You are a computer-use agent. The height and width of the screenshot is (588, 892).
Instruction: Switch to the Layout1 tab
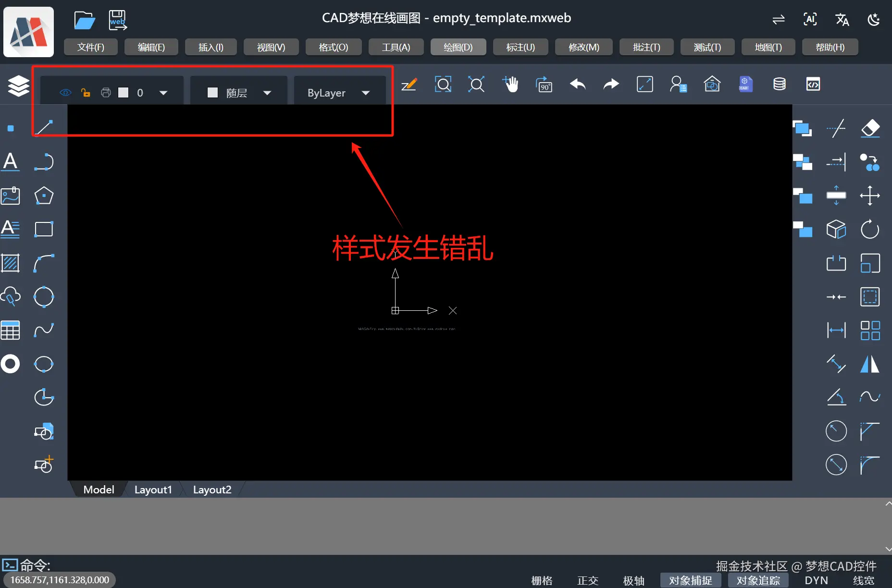(153, 489)
